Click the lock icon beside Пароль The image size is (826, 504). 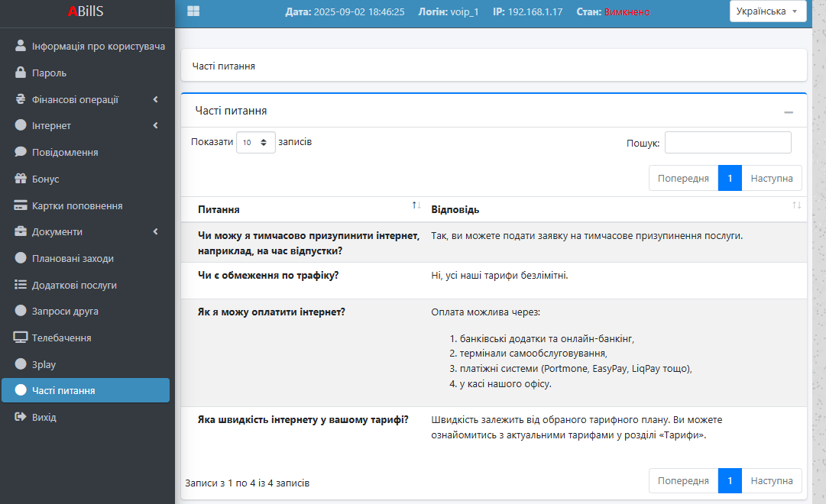pos(21,73)
